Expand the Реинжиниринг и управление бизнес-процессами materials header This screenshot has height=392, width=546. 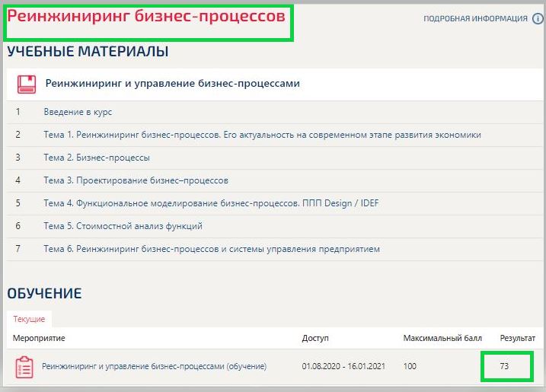[173, 84]
